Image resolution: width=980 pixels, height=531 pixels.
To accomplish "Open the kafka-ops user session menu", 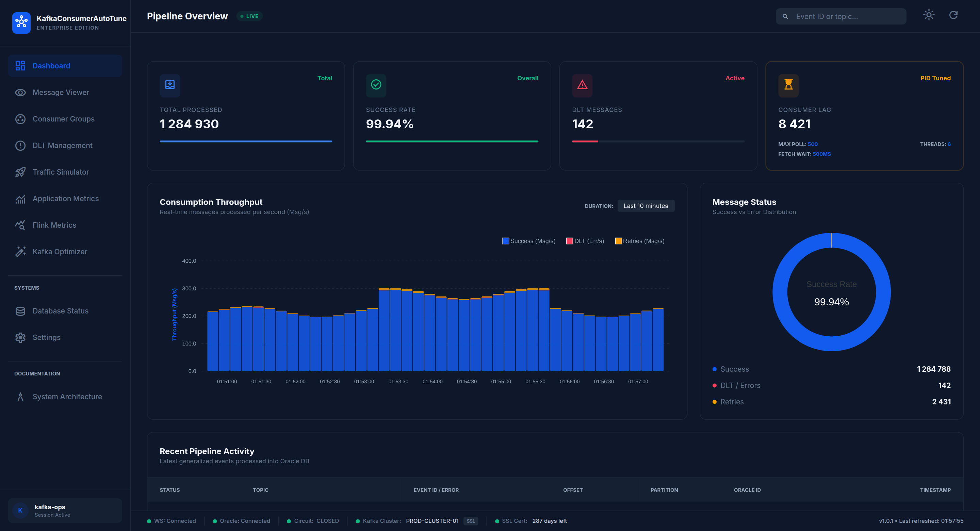I will (x=65, y=511).
